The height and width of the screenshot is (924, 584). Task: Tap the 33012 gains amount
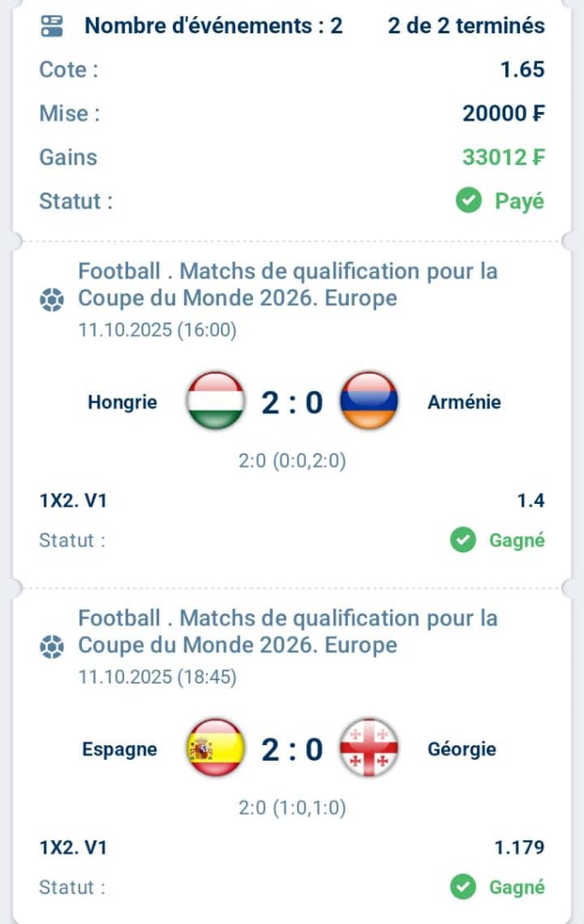point(503,157)
